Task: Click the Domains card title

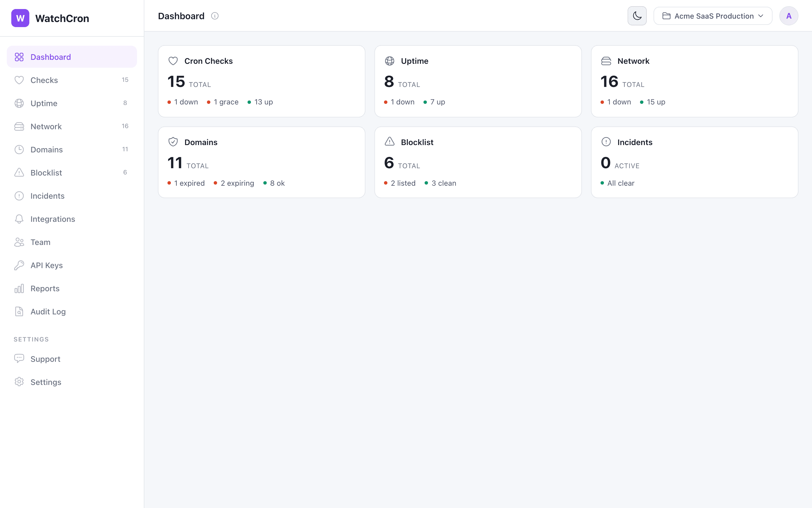Action: point(201,143)
